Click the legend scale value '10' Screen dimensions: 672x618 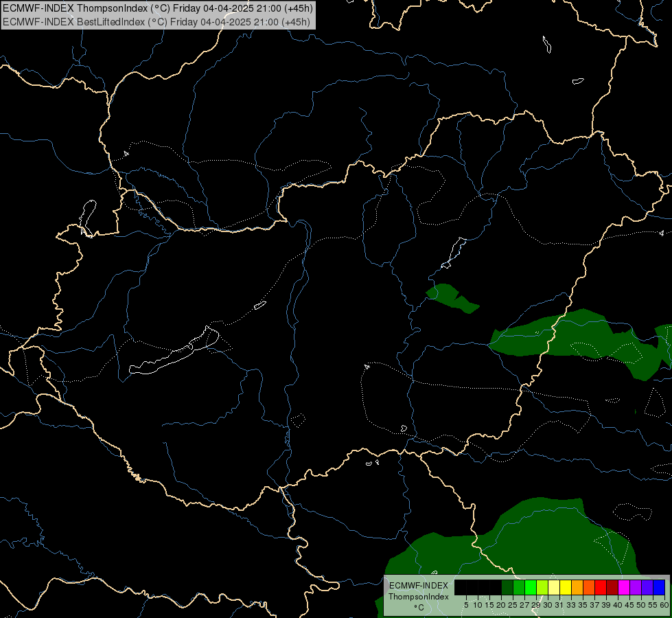(x=478, y=605)
